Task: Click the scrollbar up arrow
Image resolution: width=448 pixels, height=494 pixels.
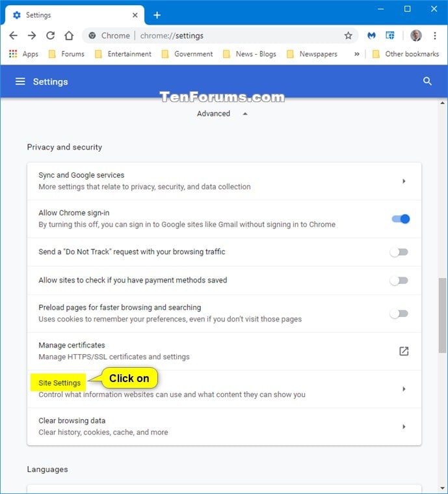Action: [442, 103]
